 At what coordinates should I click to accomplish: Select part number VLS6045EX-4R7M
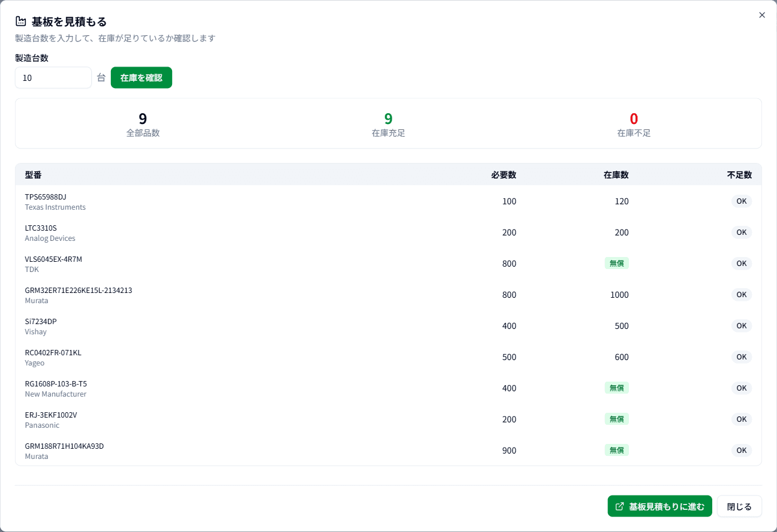coord(53,259)
